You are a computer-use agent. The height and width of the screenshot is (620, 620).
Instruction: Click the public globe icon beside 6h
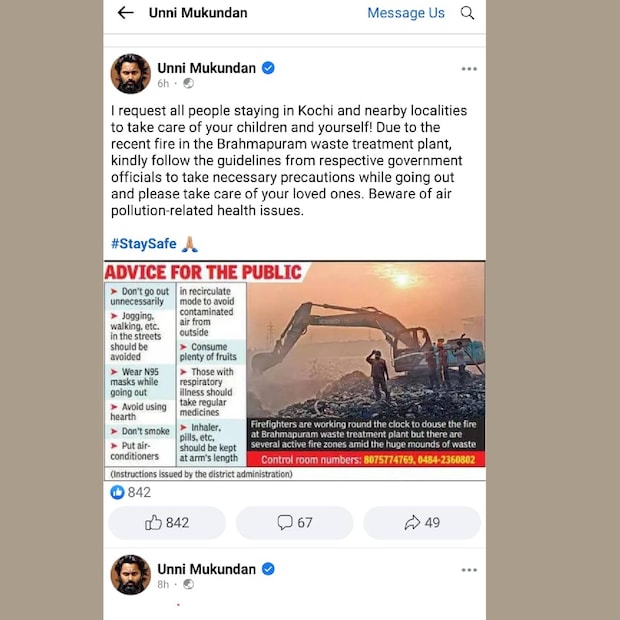coord(188,83)
